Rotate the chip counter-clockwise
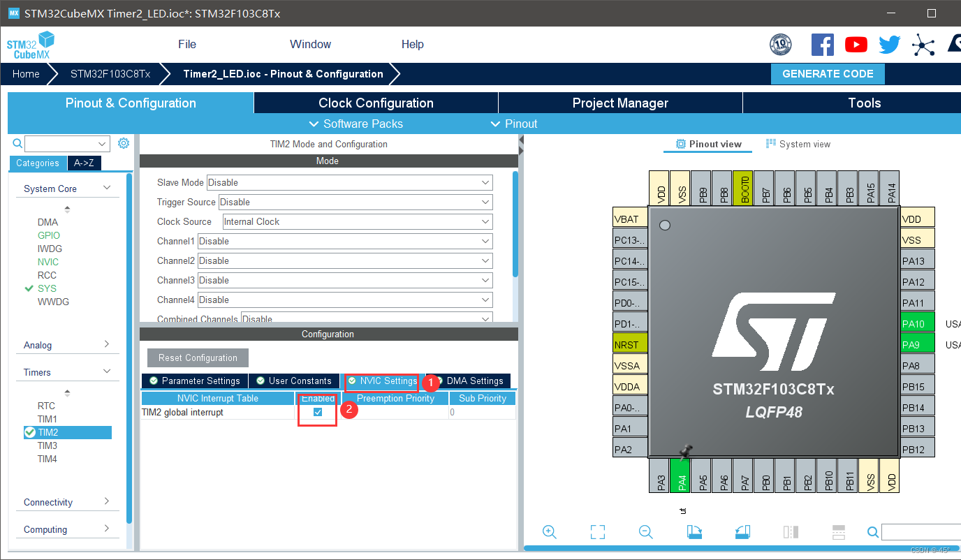The image size is (961, 560). click(x=742, y=532)
